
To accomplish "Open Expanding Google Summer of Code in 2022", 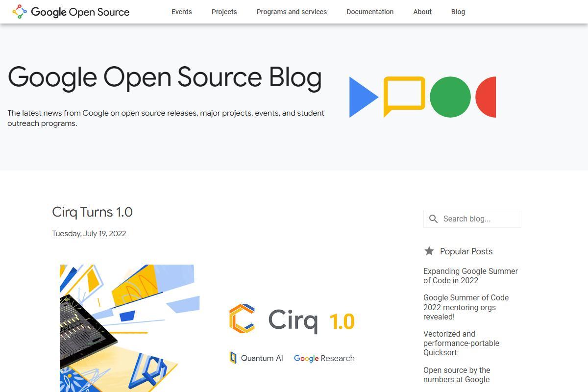I will (x=470, y=275).
